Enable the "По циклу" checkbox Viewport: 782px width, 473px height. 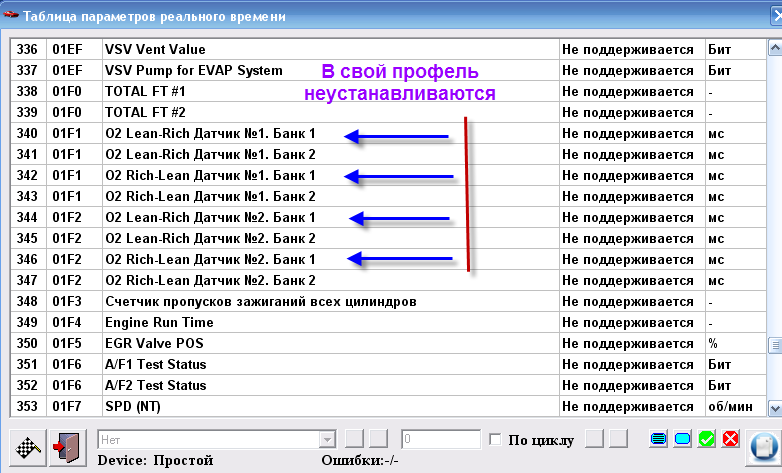pyautogui.click(x=495, y=440)
